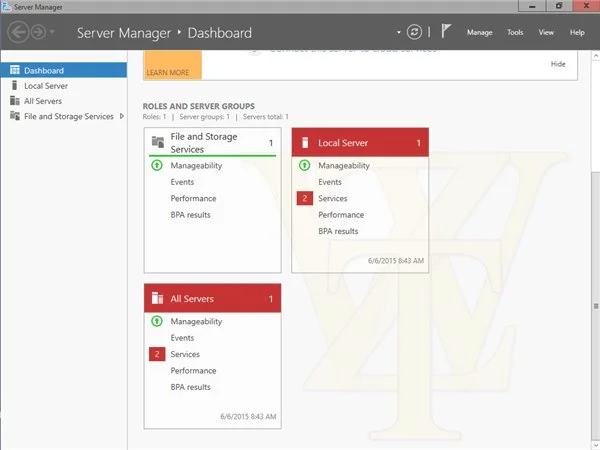Open the View menu
600x450 pixels.
546,33
